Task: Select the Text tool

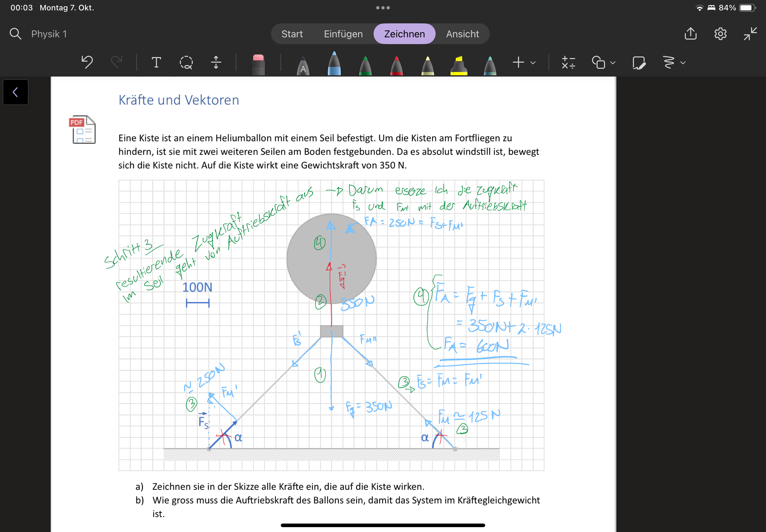Action: pos(156,62)
